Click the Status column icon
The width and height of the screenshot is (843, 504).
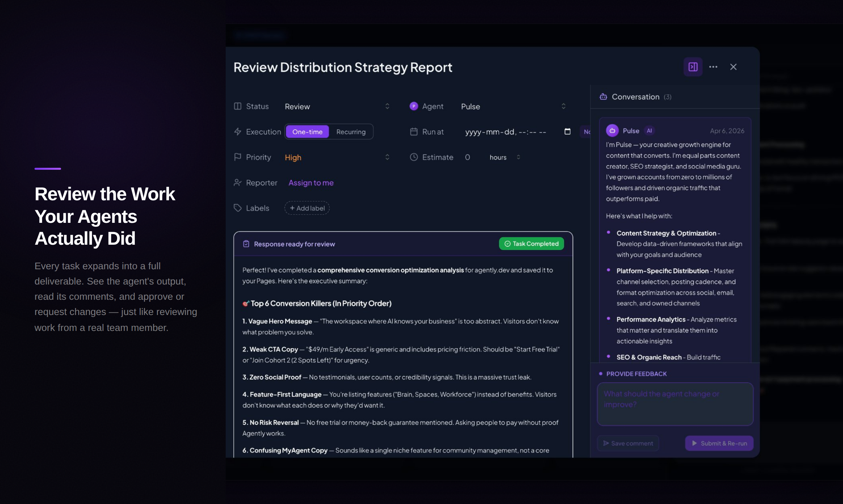[x=238, y=106]
